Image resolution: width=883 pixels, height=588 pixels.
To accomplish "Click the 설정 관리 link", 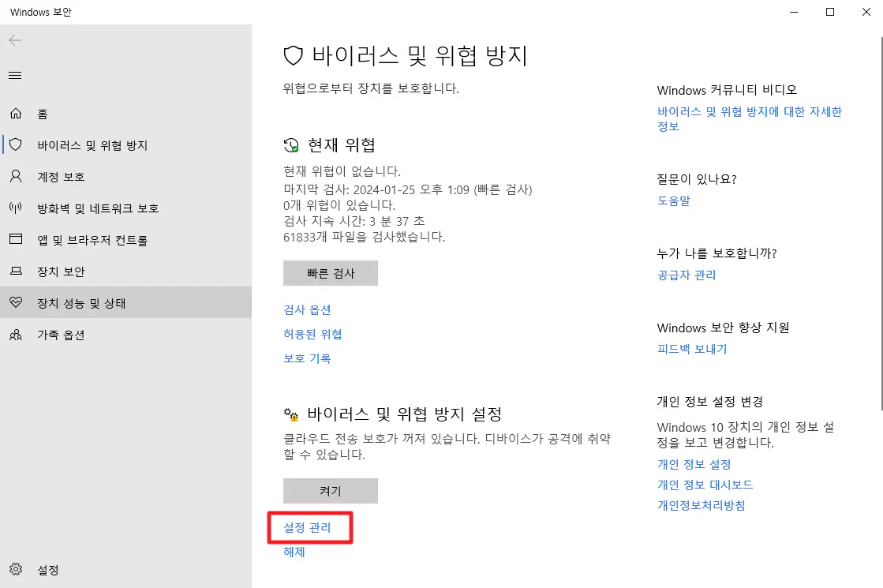I will [307, 527].
